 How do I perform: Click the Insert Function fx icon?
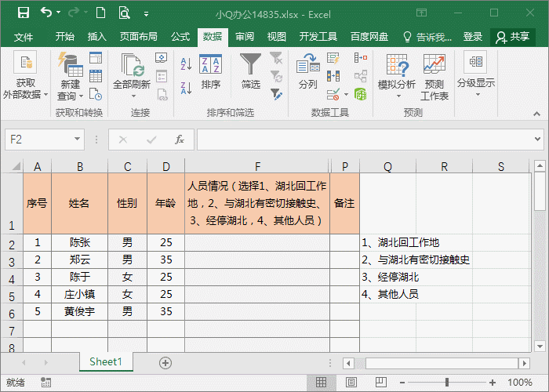(180, 140)
